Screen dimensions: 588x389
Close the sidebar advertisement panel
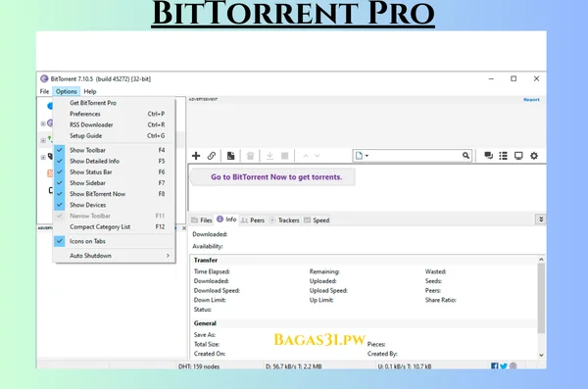click(184, 228)
